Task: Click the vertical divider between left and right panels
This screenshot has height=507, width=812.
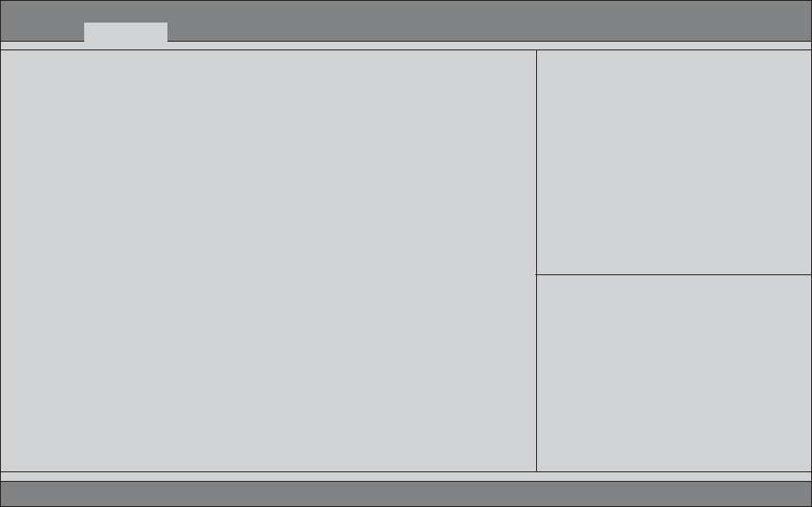Action: (x=536, y=260)
